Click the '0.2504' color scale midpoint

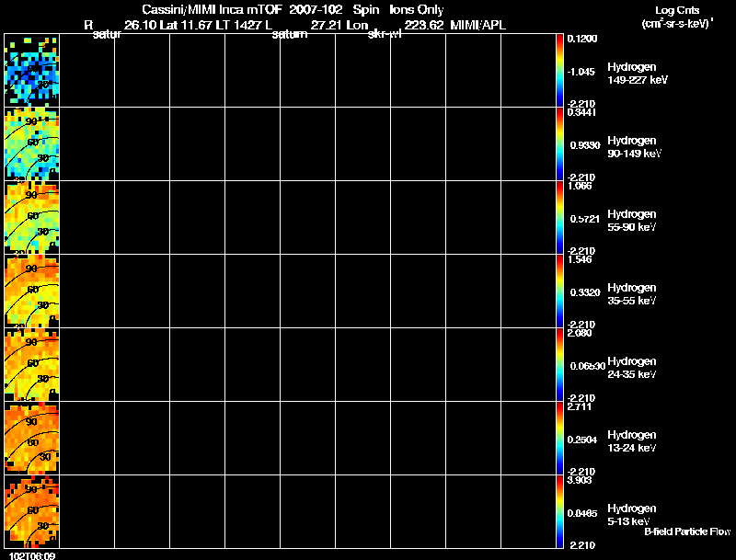click(583, 440)
